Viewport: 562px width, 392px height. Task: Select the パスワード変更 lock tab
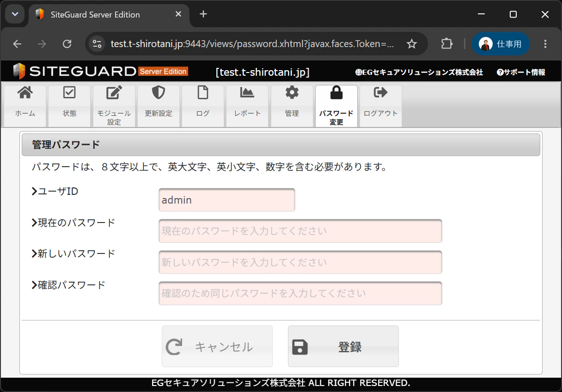[x=336, y=106]
